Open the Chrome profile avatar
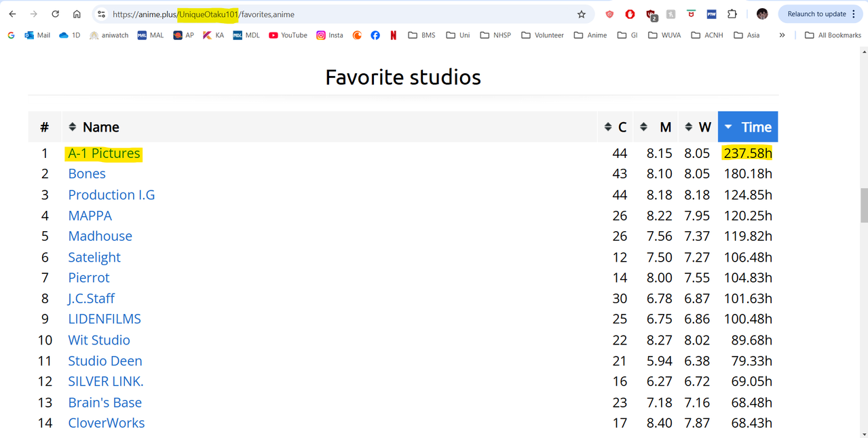The image size is (868, 438). pos(762,14)
